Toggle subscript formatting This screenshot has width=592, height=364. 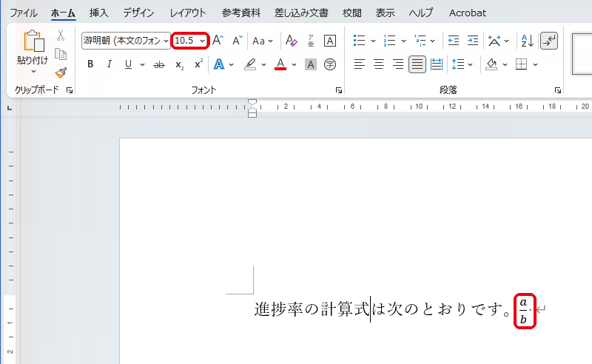tap(179, 65)
